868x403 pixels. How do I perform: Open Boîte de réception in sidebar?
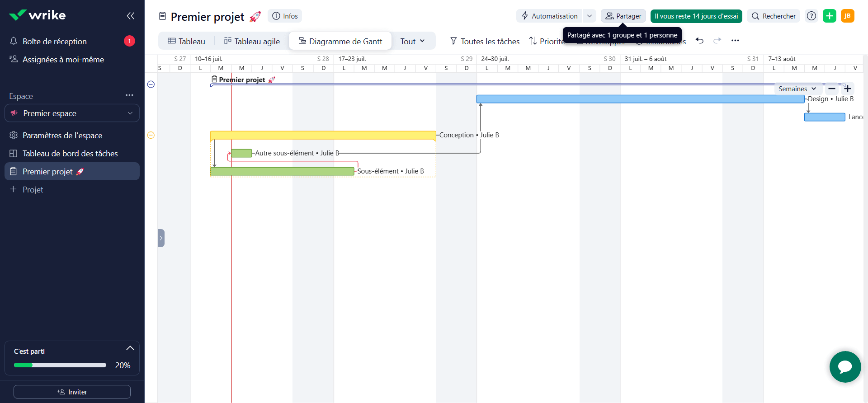coord(55,42)
